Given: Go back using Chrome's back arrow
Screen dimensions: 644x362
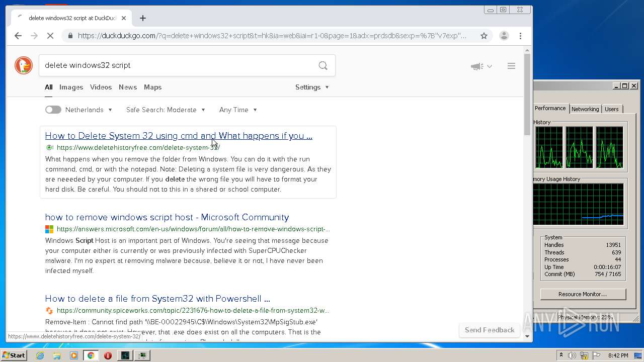Looking at the screenshot, I should 18,36.
